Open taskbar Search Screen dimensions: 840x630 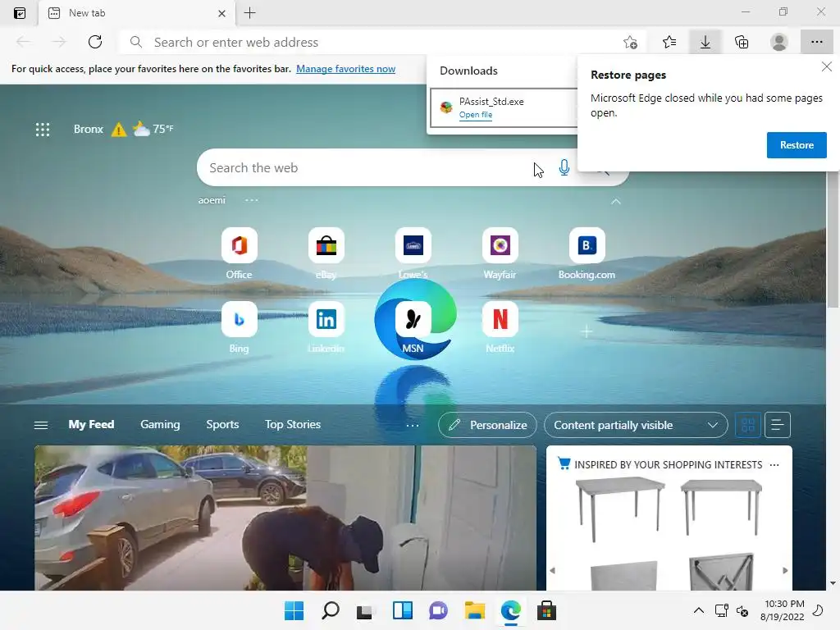pos(330,610)
